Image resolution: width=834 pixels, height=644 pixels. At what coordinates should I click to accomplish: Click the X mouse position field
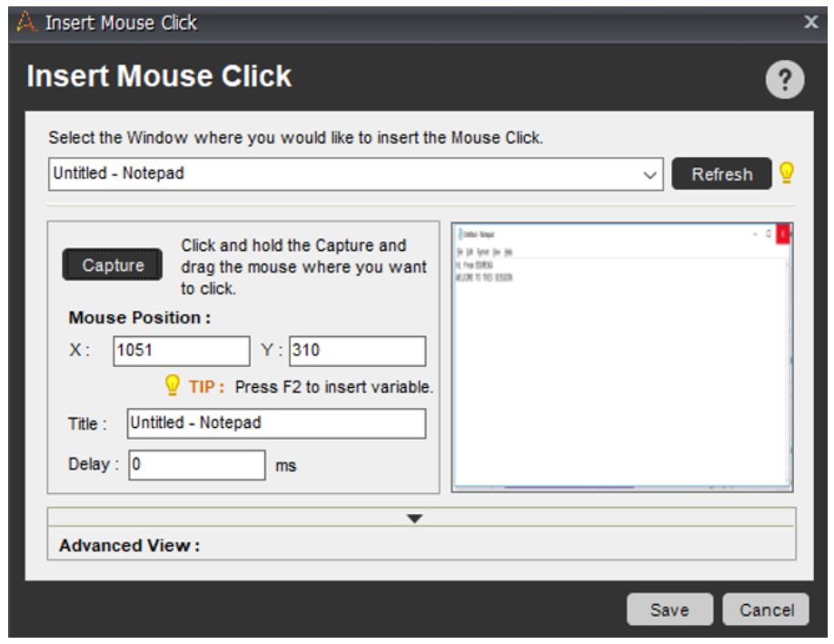pos(182,351)
